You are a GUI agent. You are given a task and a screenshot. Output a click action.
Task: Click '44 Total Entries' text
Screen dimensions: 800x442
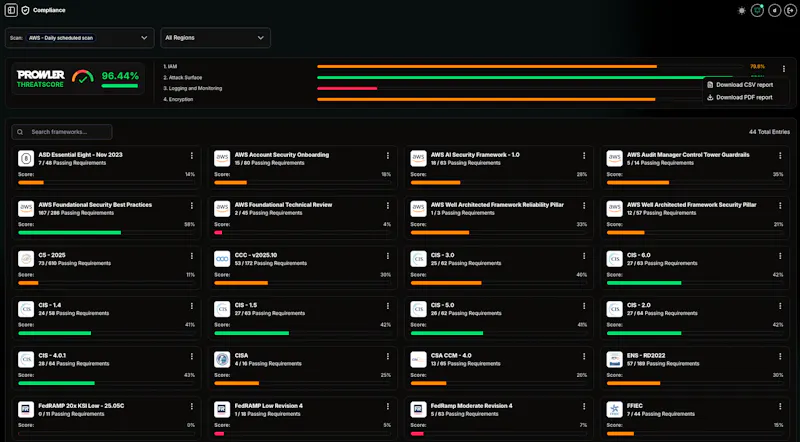point(769,132)
